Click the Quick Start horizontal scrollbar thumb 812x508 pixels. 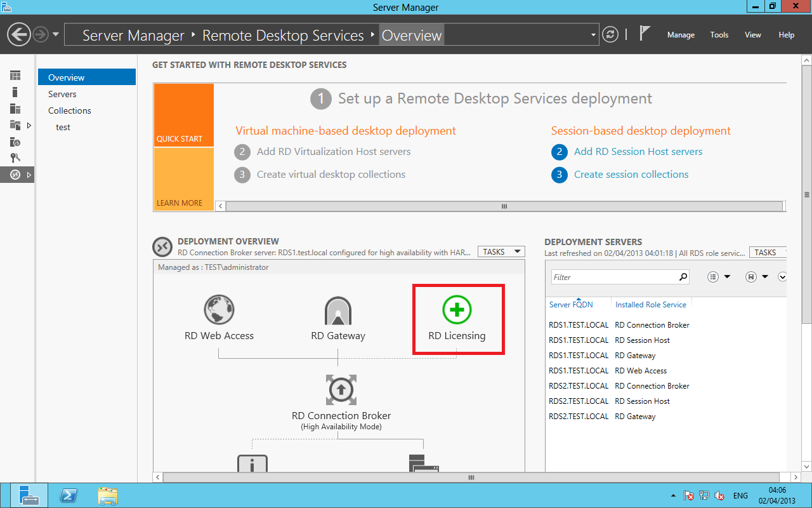click(x=505, y=206)
